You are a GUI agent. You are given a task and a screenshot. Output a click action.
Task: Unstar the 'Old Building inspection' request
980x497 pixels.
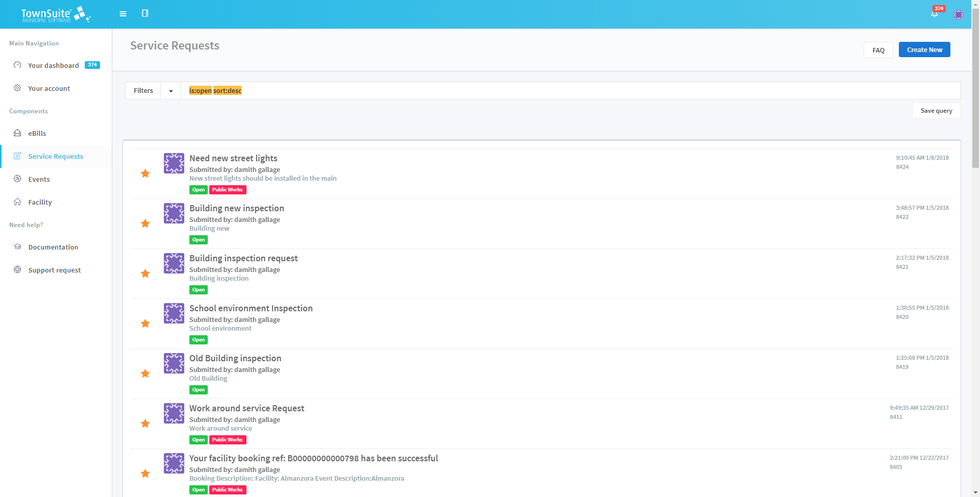(145, 374)
